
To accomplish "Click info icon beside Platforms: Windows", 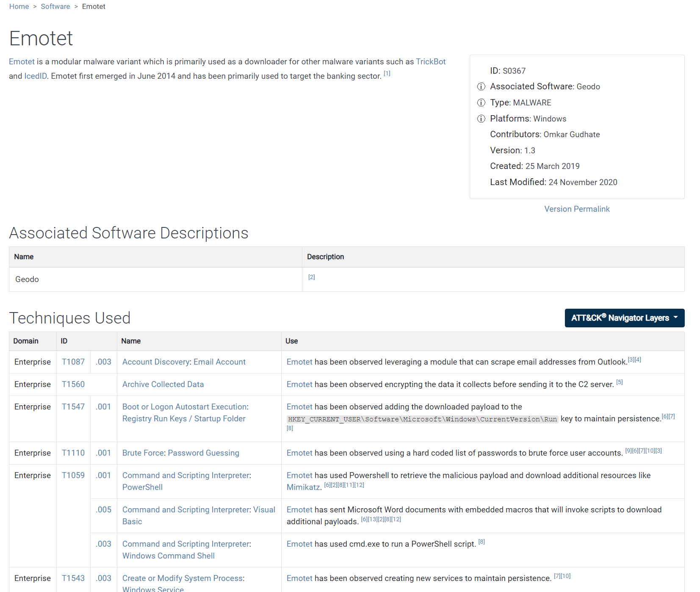I will [x=481, y=119].
